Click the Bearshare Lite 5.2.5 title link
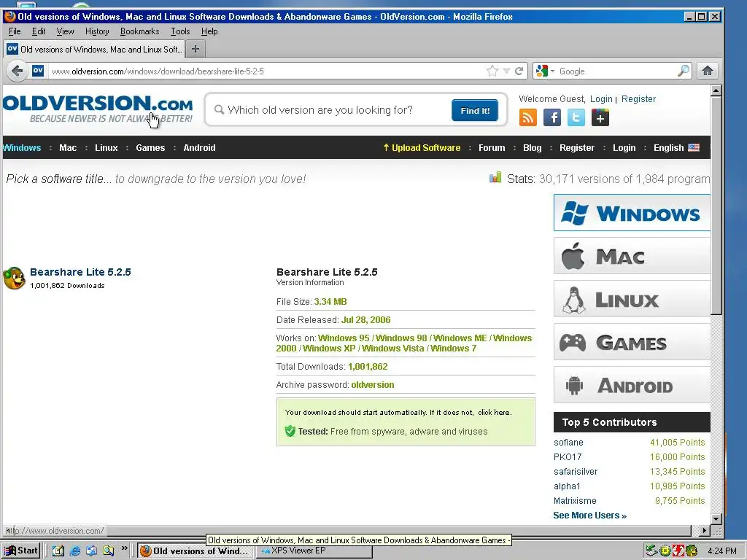The height and width of the screenshot is (560, 747). coord(80,272)
